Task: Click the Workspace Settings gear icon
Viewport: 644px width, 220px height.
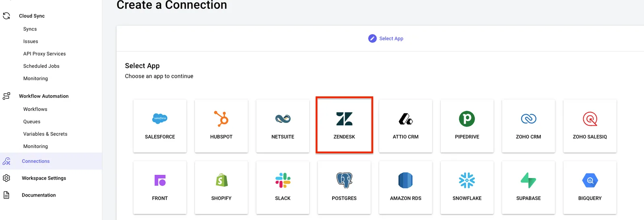Action: pos(6,178)
